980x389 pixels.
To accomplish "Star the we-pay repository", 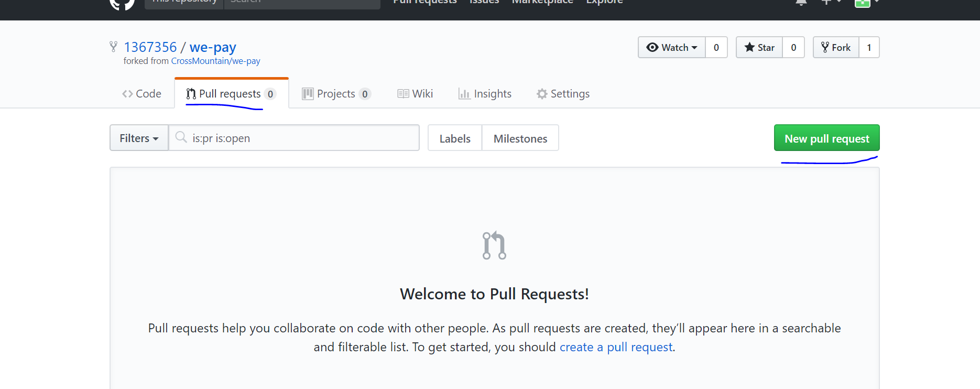I will pyautogui.click(x=759, y=47).
